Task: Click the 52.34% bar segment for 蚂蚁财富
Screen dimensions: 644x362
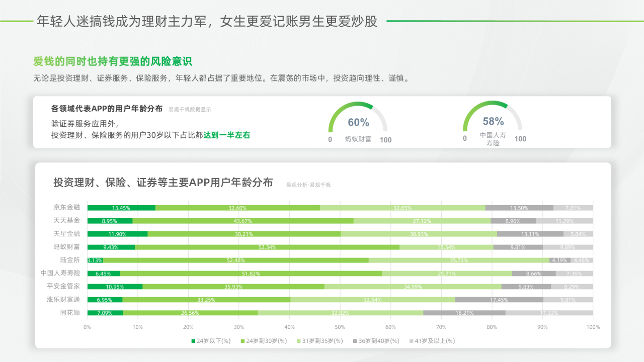Action: pos(267,247)
